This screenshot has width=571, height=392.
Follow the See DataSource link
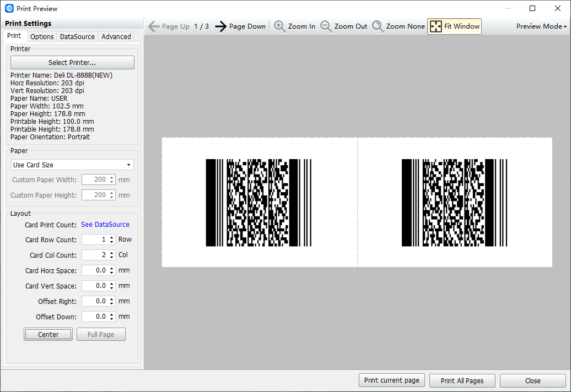[105, 225]
